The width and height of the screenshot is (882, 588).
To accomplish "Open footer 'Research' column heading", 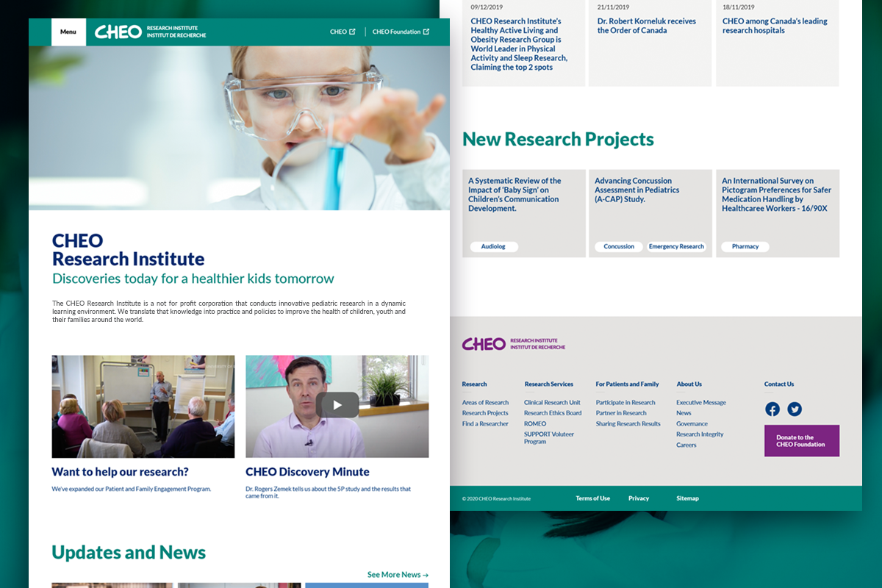I will [474, 384].
